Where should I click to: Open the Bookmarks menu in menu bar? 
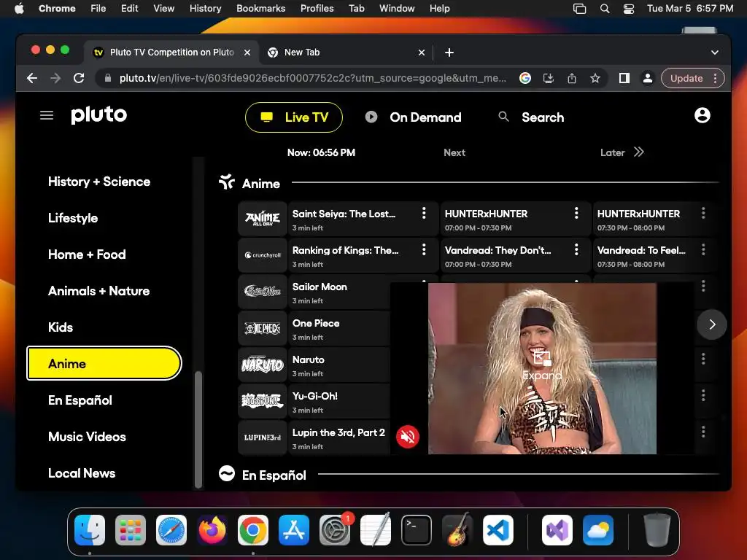(x=260, y=8)
